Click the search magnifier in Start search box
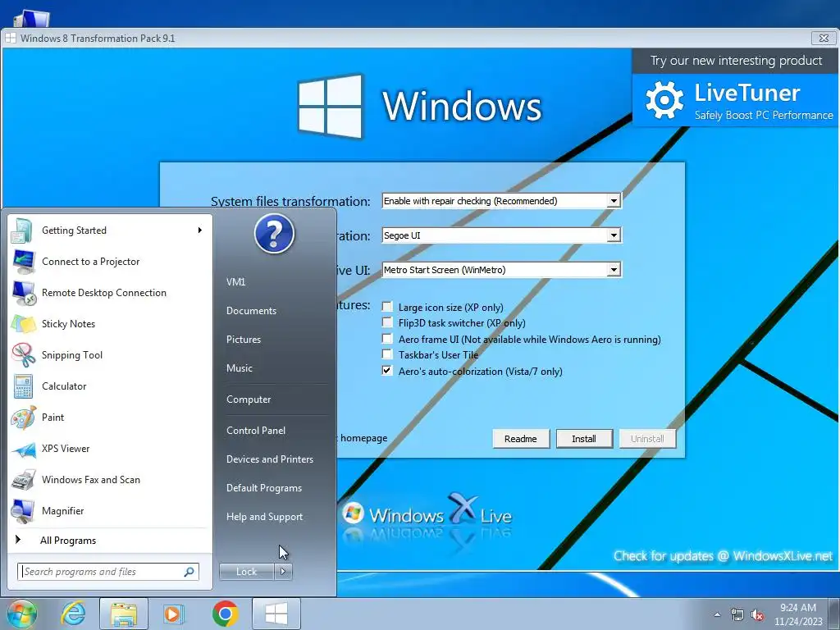 coord(189,572)
